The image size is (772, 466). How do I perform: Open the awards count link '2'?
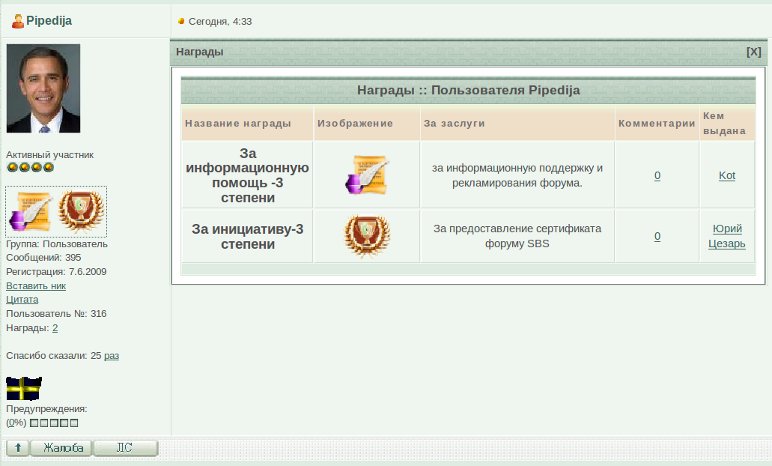point(55,327)
